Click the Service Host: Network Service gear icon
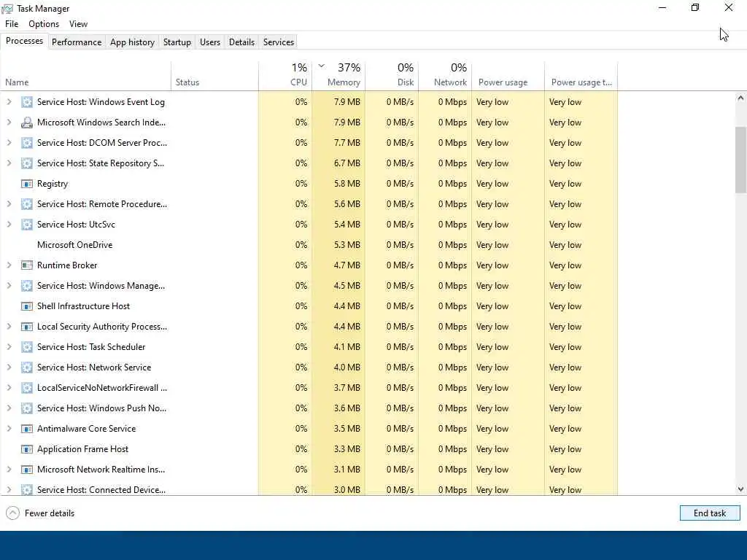The width and height of the screenshot is (747, 560). [27, 367]
